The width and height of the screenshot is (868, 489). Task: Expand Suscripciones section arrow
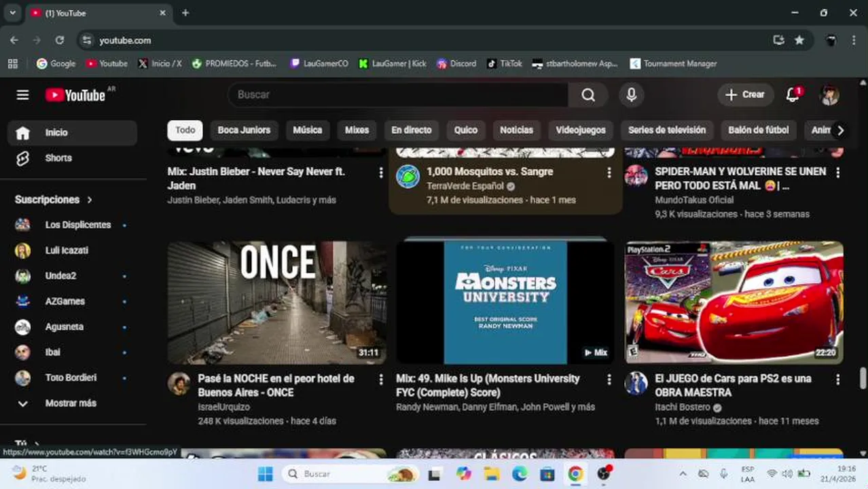[x=89, y=200]
